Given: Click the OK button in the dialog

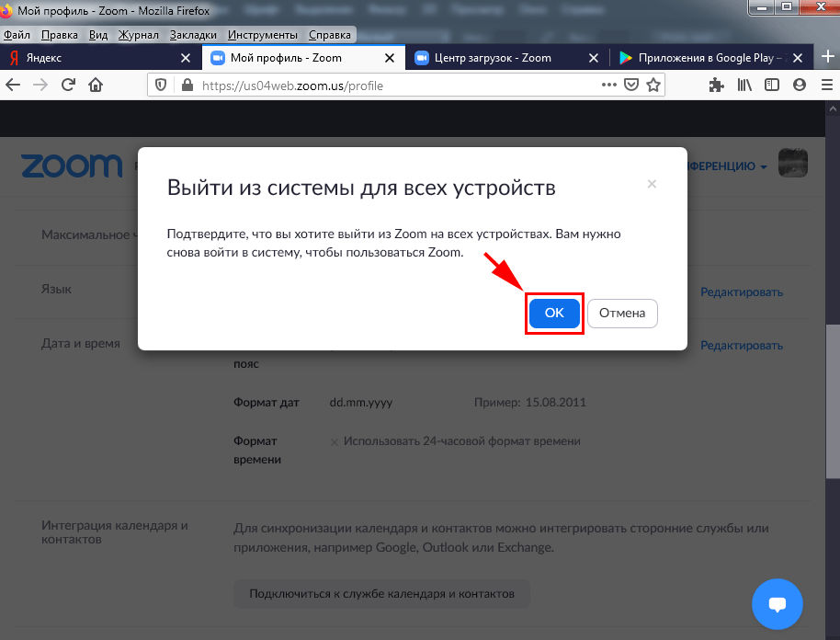Looking at the screenshot, I should (554, 313).
